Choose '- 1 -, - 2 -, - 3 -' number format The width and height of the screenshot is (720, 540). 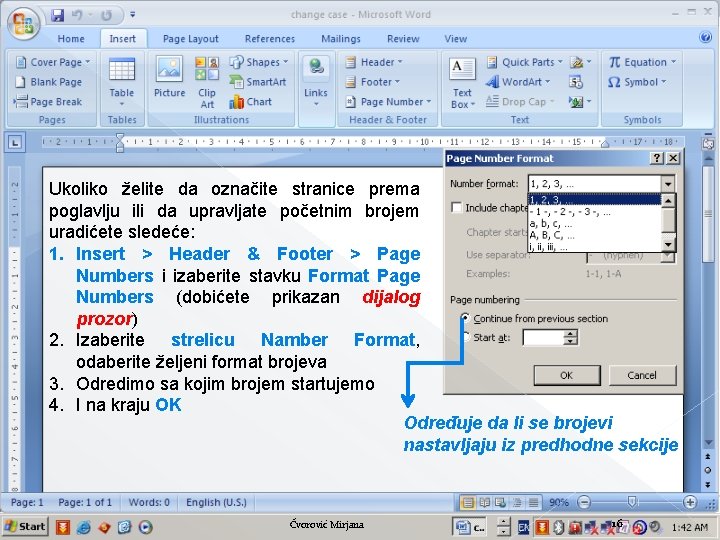[x=594, y=212]
